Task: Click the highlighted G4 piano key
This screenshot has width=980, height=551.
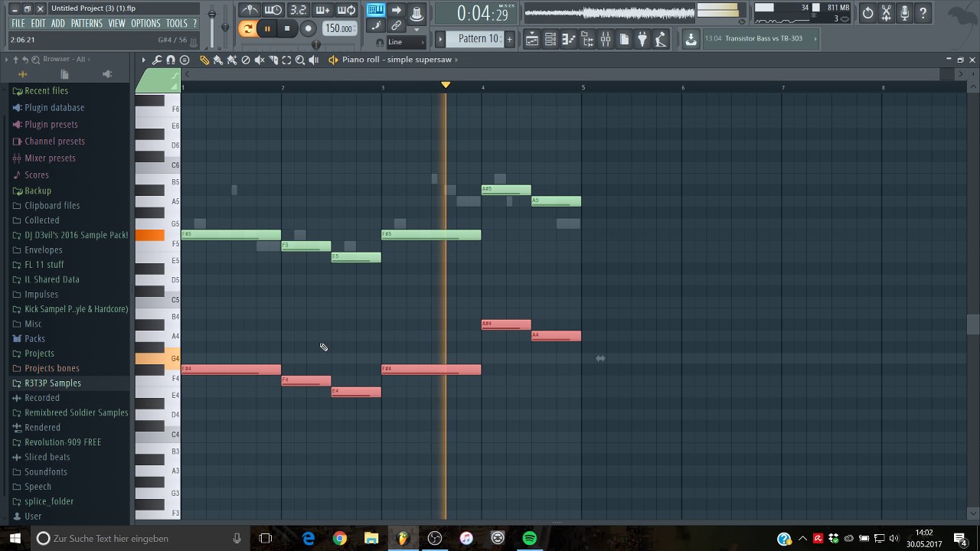Action: click(158, 358)
